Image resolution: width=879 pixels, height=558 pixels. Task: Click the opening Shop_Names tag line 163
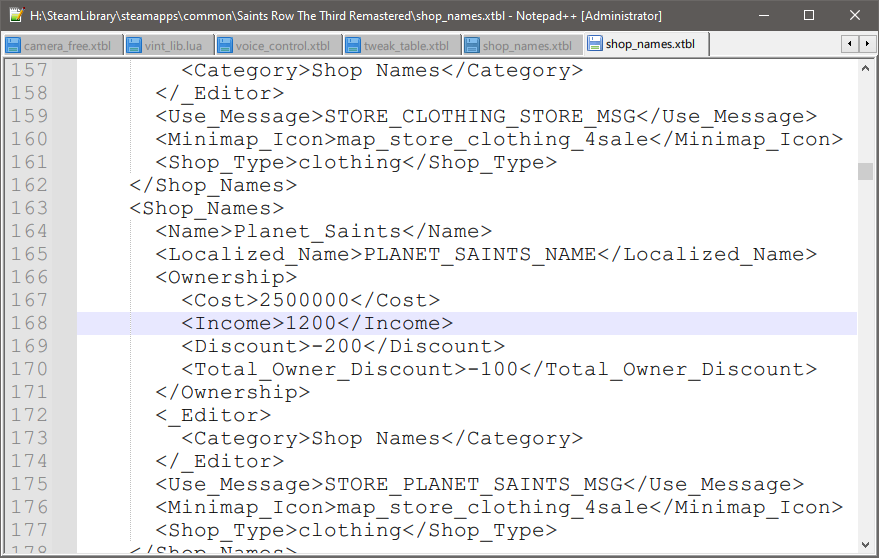[x=207, y=208]
